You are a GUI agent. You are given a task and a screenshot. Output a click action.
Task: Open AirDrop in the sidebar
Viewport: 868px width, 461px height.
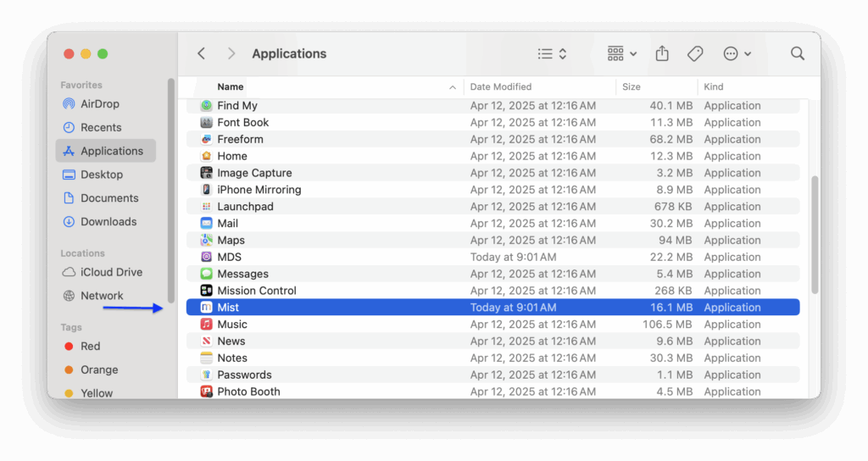point(106,104)
